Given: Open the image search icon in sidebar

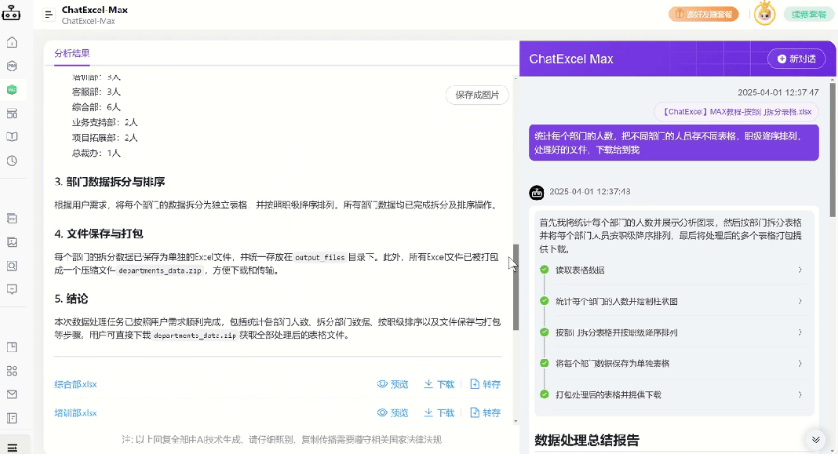Looking at the screenshot, I should [12, 266].
